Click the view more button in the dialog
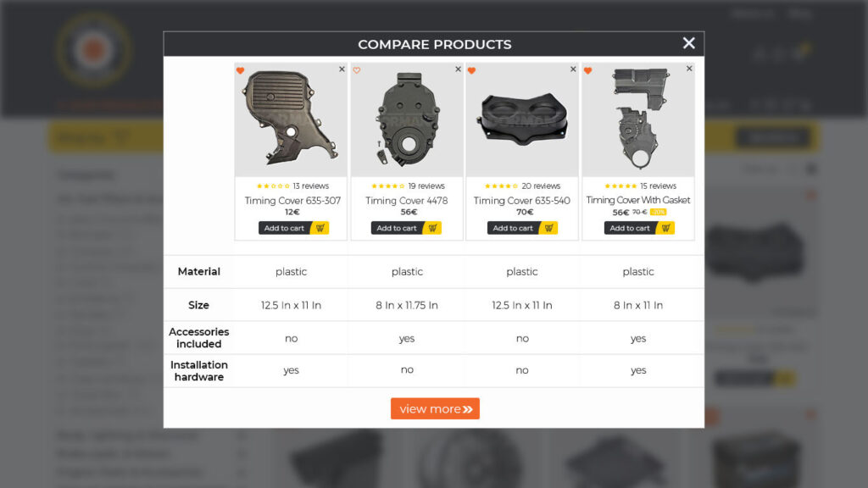Viewport: 868px width, 488px height. pyautogui.click(x=435, y=408)
